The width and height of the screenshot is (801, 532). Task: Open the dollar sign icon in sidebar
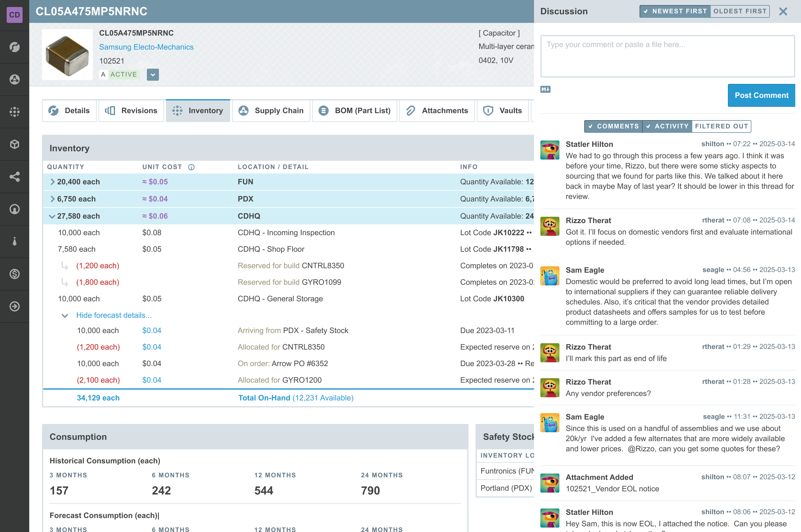(15, 274)
